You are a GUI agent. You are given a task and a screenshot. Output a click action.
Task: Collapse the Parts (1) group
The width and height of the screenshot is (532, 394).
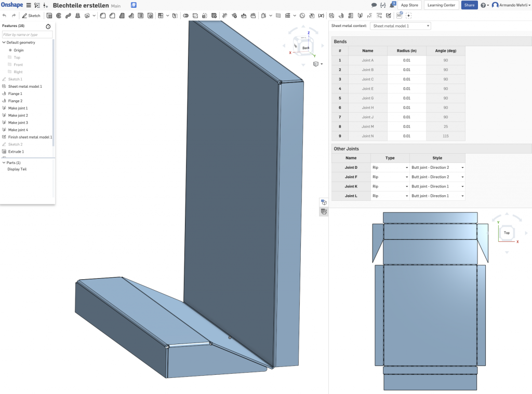pyautogui.click(x=4, y=163)
